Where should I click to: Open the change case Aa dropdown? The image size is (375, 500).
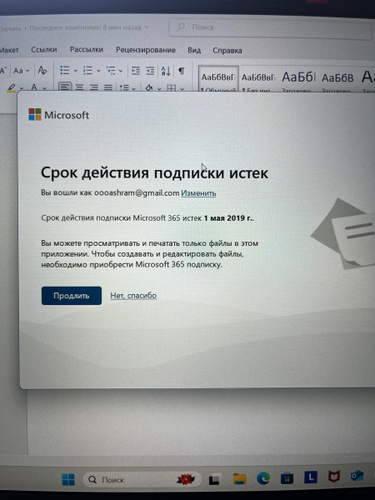pos(21,71)
